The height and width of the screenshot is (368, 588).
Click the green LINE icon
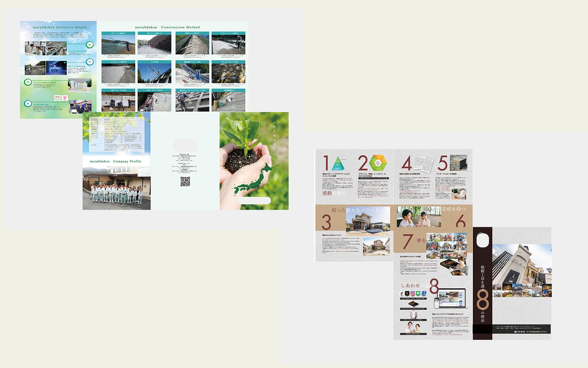(x=418, y=293)
